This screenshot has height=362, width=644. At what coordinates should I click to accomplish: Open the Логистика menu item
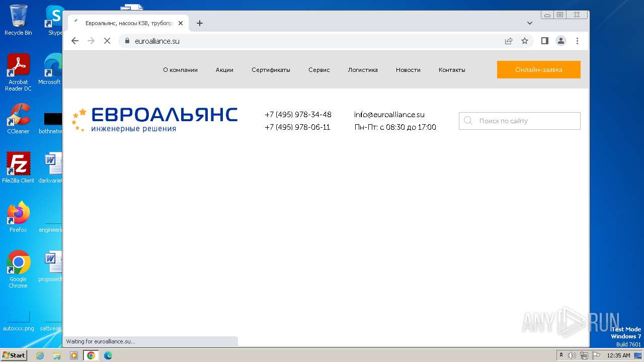tap(363, 70)
